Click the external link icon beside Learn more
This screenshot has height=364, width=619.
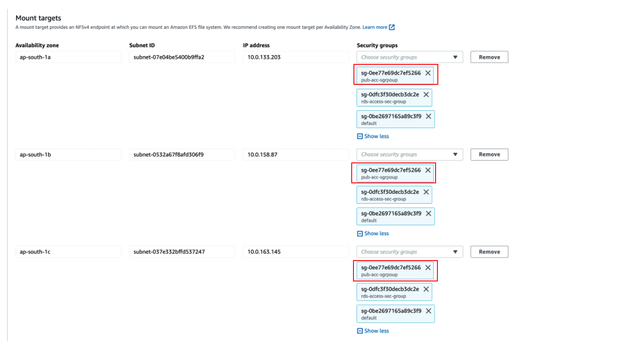[x=392, y=27]
